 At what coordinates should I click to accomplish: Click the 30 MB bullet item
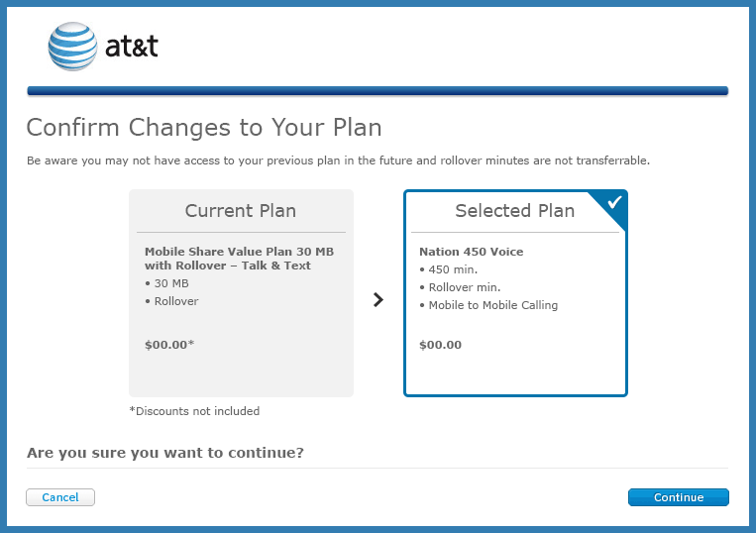click(x=166, y=283)
